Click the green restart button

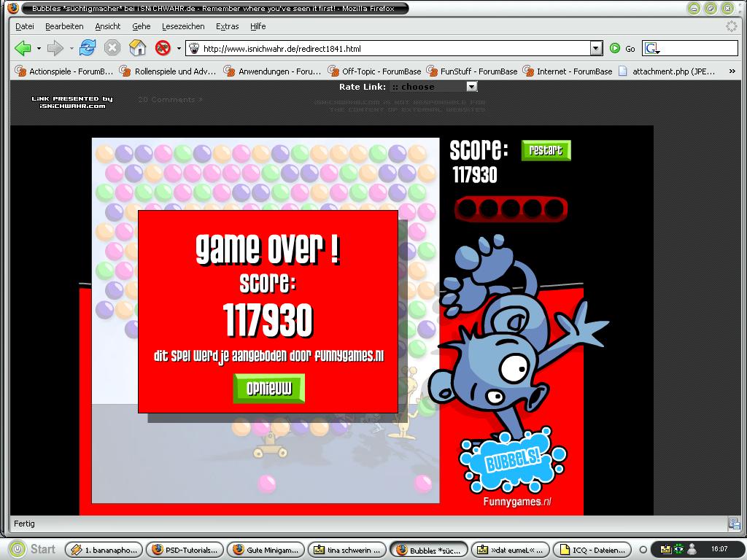coord(546,150)
